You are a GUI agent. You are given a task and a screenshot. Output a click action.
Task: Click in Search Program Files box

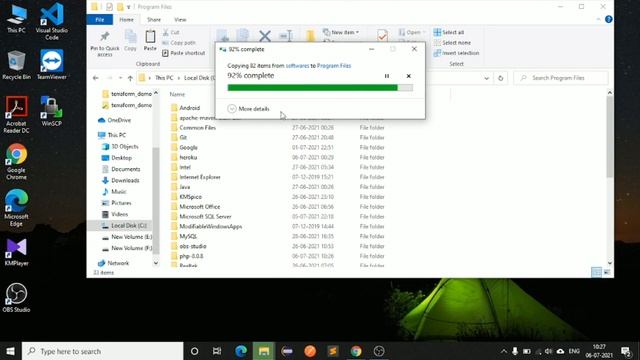[x=560, y=78]
